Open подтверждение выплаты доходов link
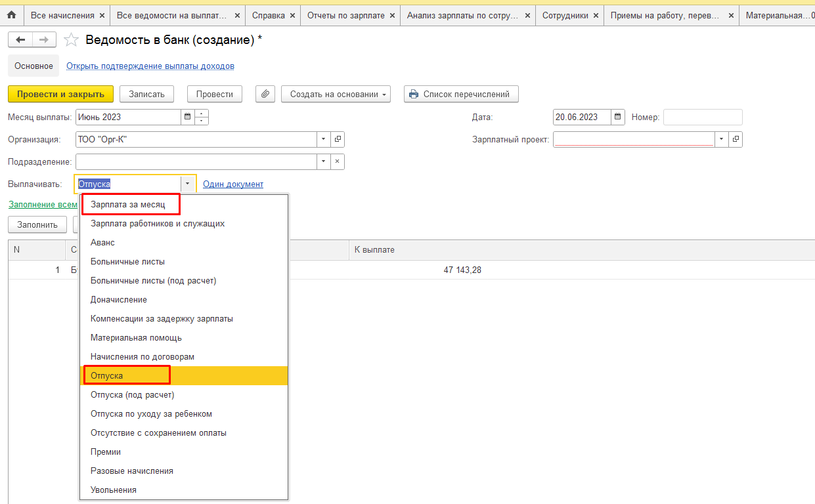 coord(150,66)
